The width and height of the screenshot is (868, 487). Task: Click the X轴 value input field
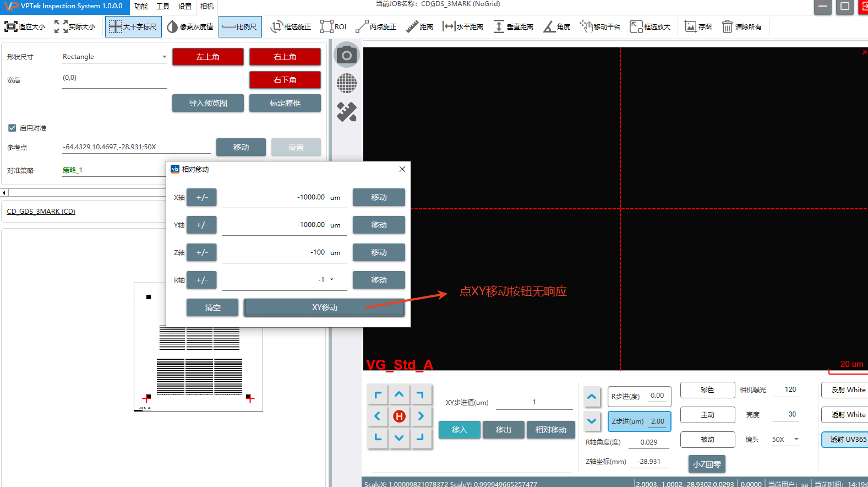(284, 197)
